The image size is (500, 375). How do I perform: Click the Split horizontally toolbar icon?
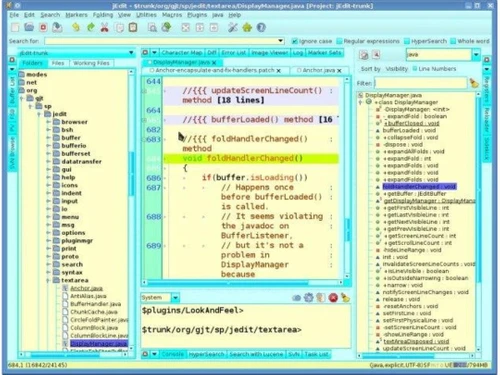(x=200, y=28)
